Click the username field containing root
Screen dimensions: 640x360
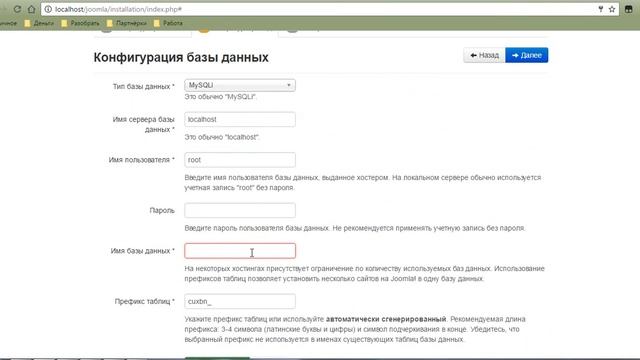(240, 160)
